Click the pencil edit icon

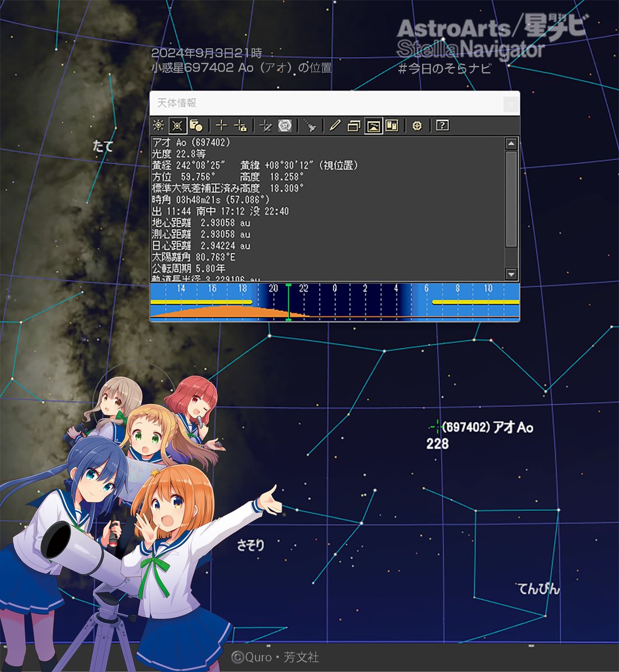(x=335, y=125)
